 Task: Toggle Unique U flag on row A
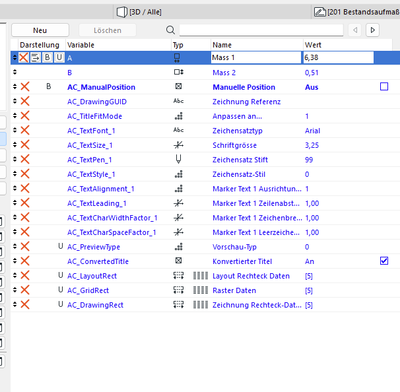59,58
